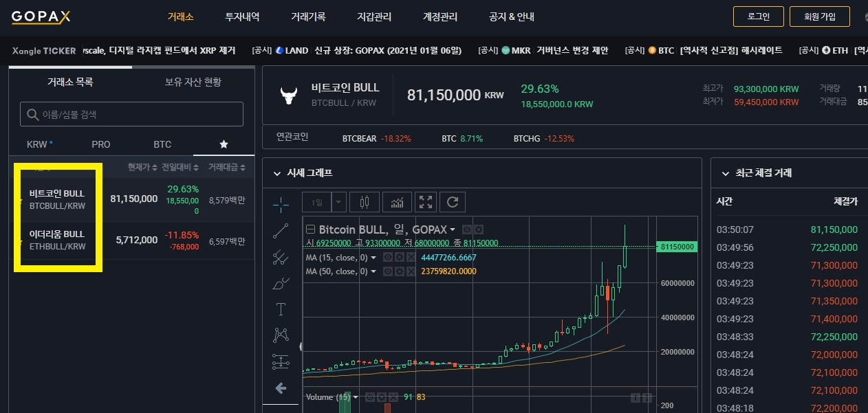Select the brush drawing tool
This screenshot has width=868, height=413.
click(281, 283)
